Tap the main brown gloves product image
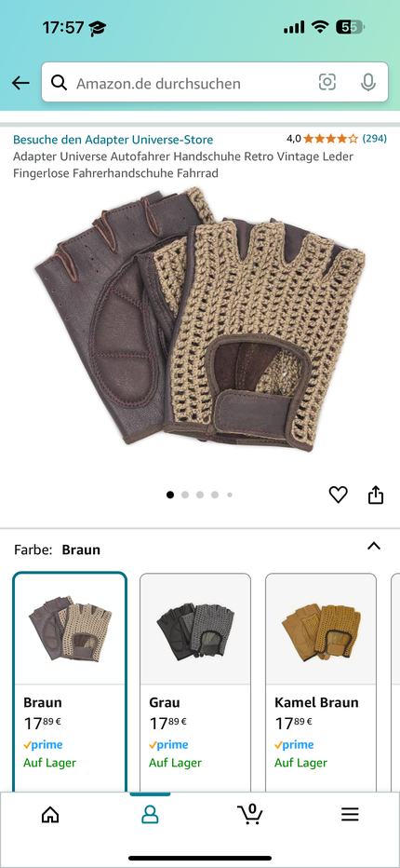Screen dimensions: 400x868 pyautogui.click(x=200, y=319)
